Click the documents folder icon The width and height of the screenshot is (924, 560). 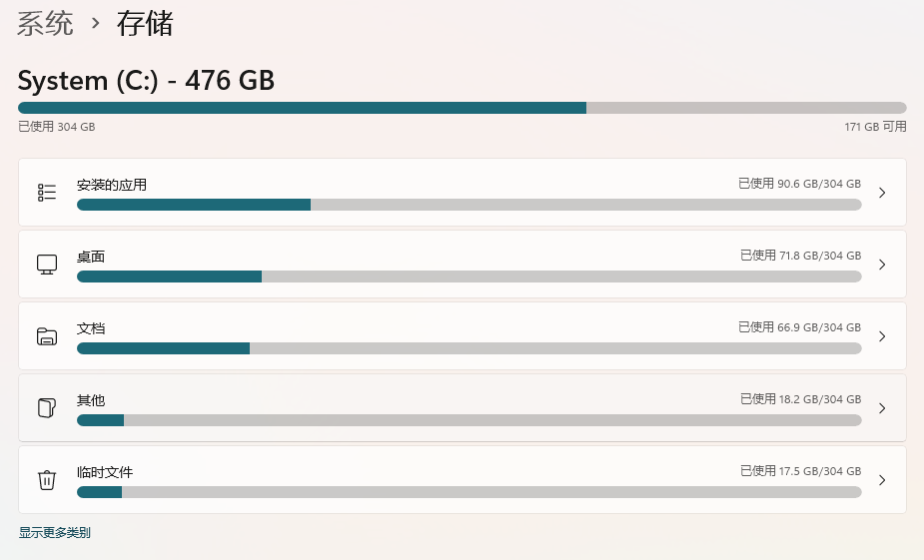[x=47, y=336]
